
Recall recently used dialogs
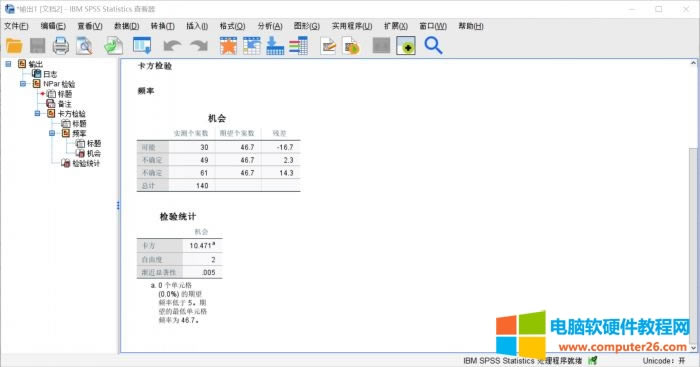pyautogui.click(x=142, y=46)
